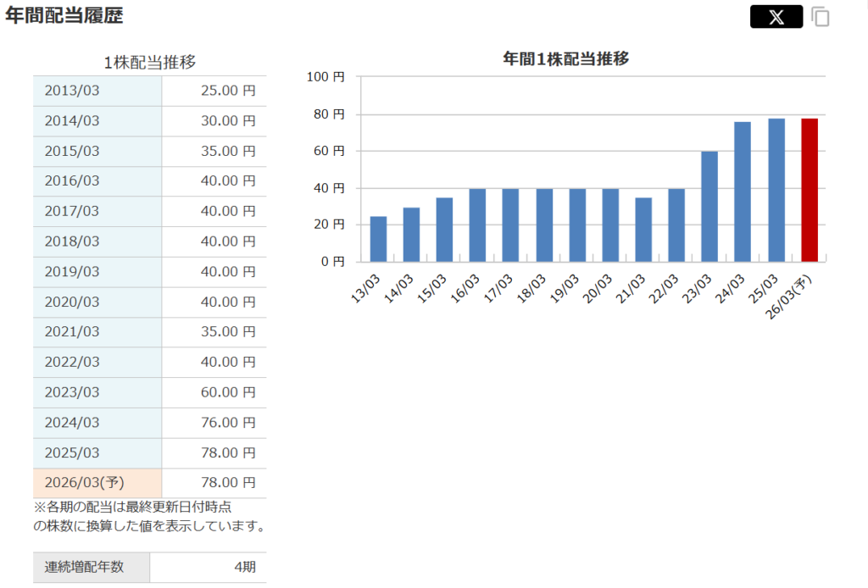Click the copy icon beside X button

pyautogui.click(x=820, y=17)
